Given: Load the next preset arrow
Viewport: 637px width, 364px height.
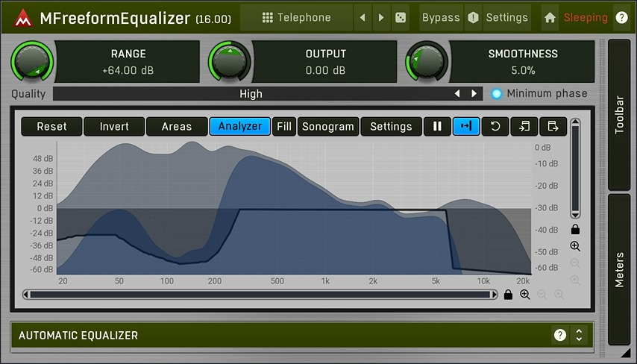Looking at the screenshot, I should point(381,17).
